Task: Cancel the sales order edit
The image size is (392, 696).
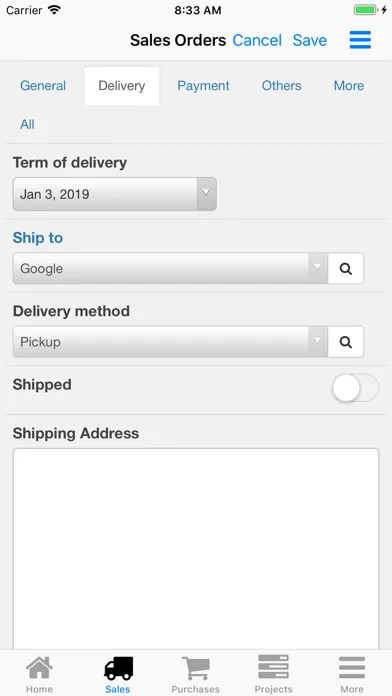Action: click(257, 40)
